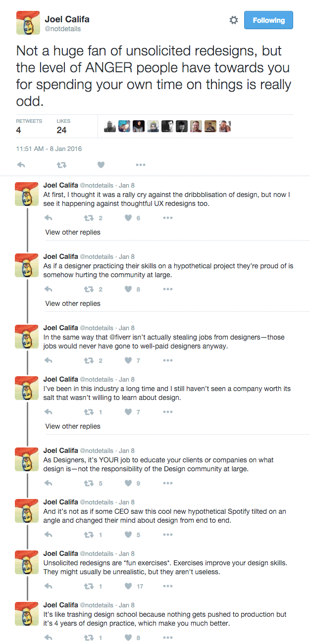The height and width of the screenshot is (644, 310).
Task: Like the main tweet with heart icon
Action: coord(101,165)
